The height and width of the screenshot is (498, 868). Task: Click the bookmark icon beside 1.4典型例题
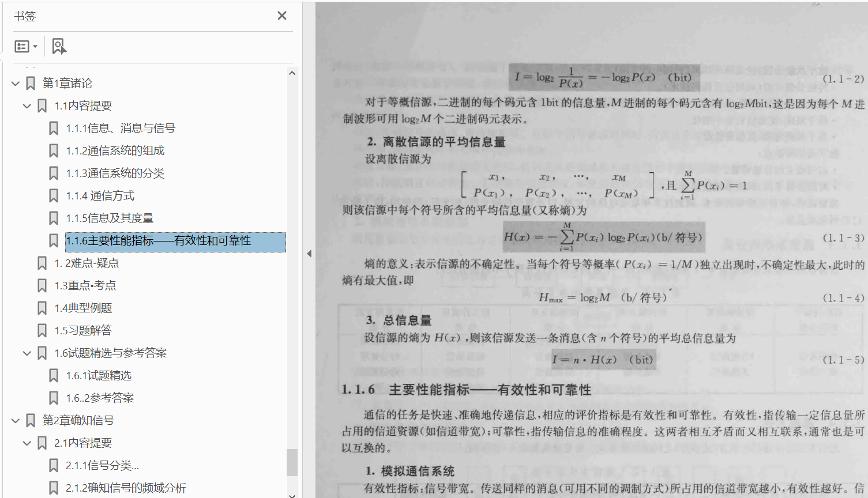tap(42, 307)
